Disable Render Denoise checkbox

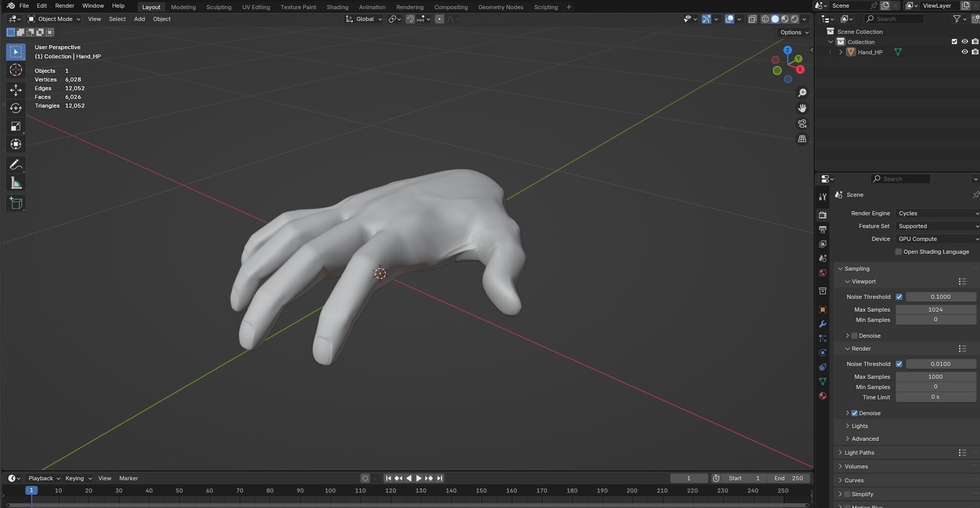tap(854, 413)
